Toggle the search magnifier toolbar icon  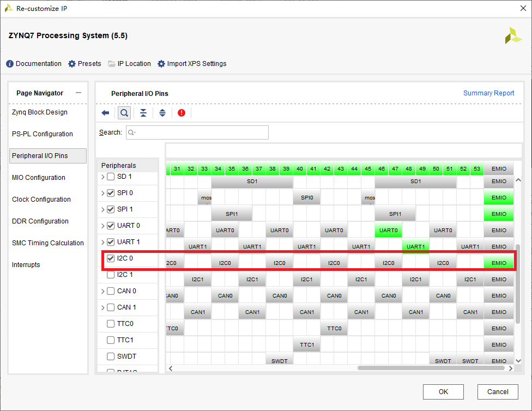click(124, 113)
